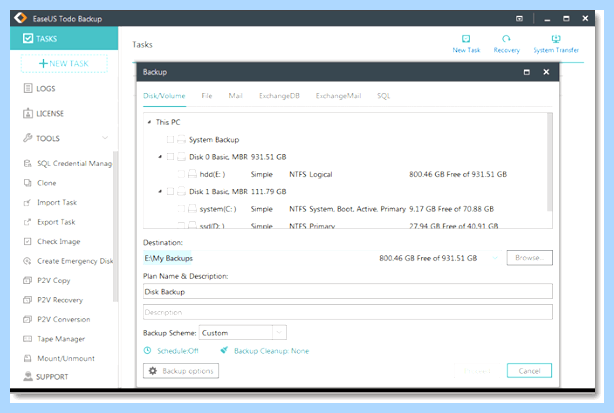This screenshot has width=614, height=413.
Task: Click the Proceed button
Action: 477,371
